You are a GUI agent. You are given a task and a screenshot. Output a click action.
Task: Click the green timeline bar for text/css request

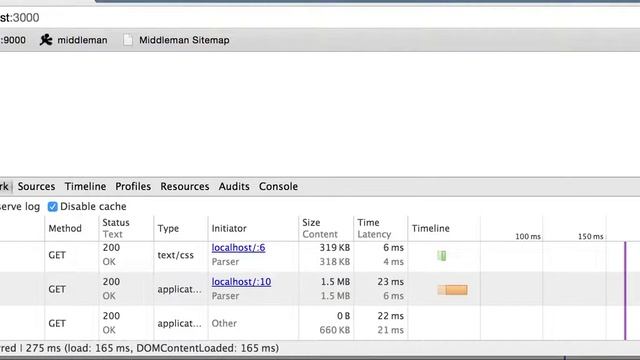pos(442,256)
